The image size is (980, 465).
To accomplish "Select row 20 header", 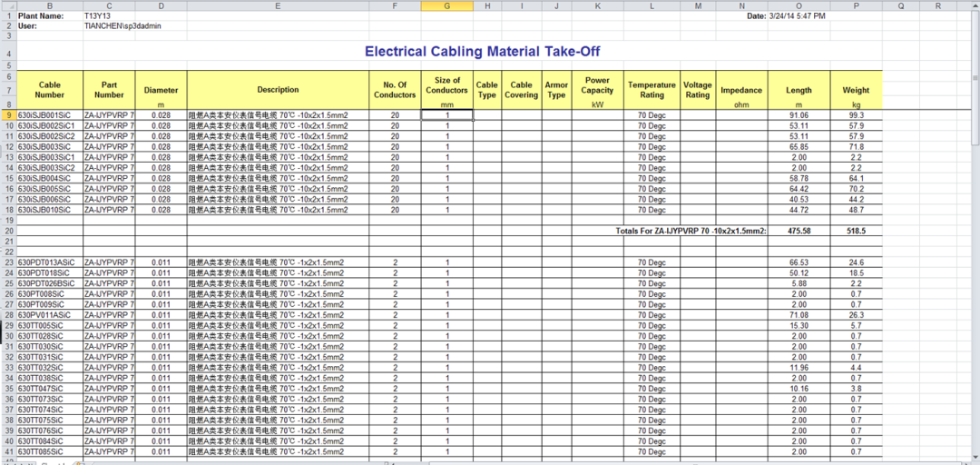I will [x=8, y=231].
